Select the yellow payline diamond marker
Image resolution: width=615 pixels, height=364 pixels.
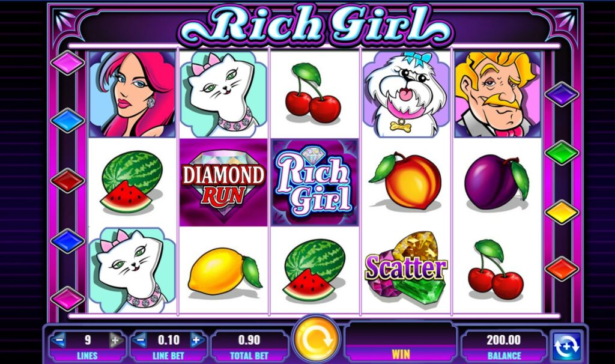[x=562, y=212]
